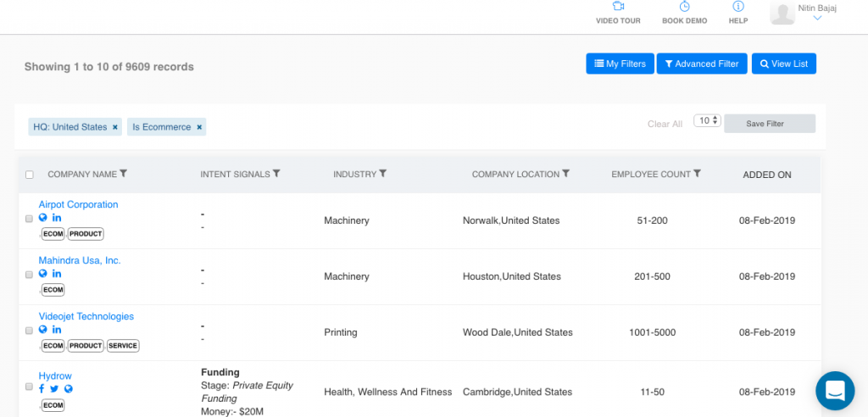Click the Houston,United States location cell
The height and width of the screenshot is (417, 868).
(x=511, y=276)
